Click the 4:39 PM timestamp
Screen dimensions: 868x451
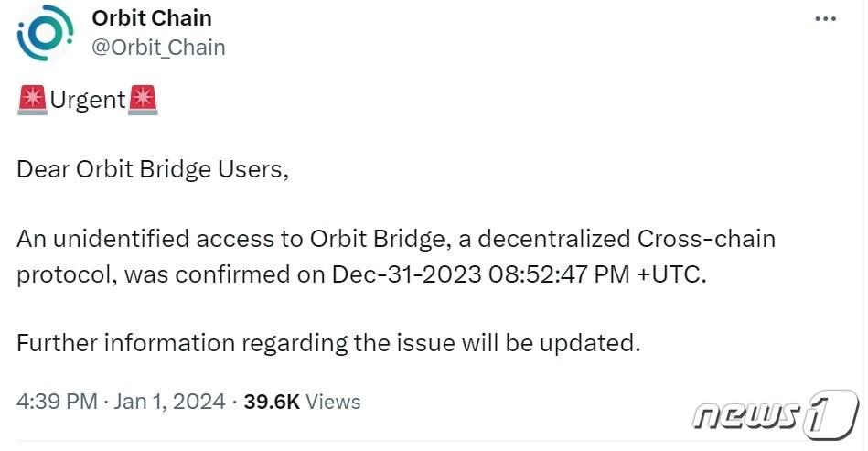57,402
